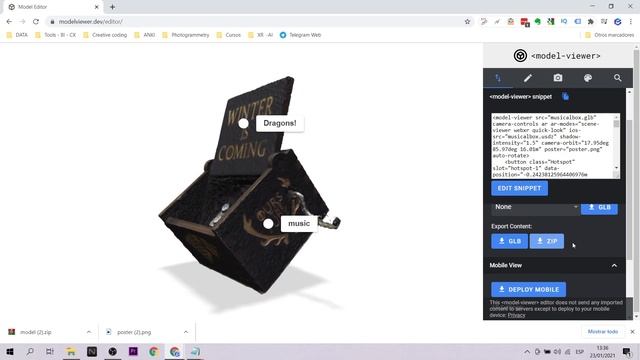Click the Evernote elephant extension icon
The image size is (640, 360).
tap(538, 22)
